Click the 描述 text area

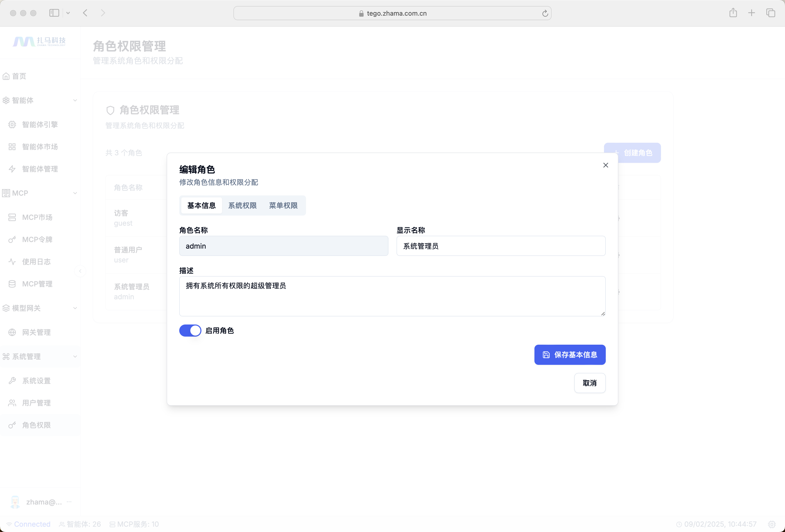392,296
